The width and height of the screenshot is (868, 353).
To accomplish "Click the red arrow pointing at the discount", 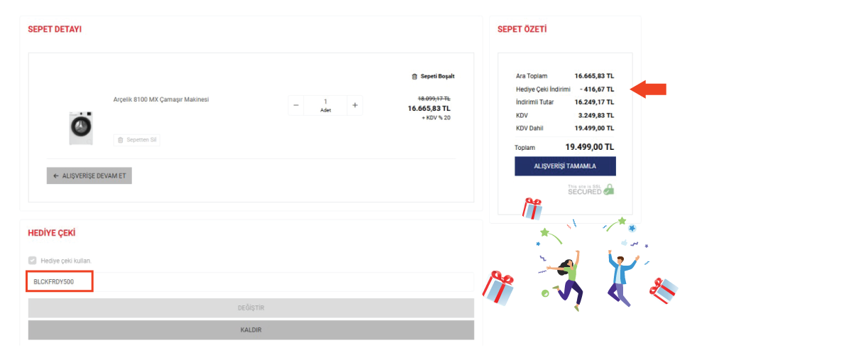I will click(649, 89).
